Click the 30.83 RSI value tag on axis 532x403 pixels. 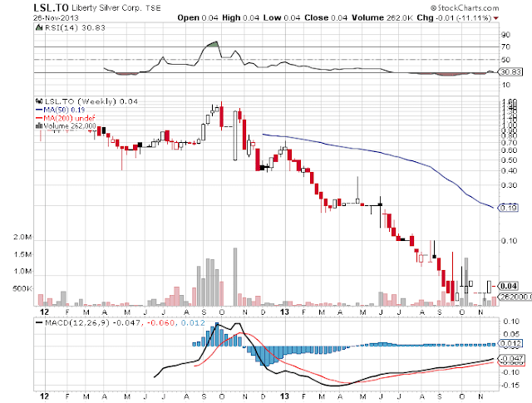tap(510, 72)
